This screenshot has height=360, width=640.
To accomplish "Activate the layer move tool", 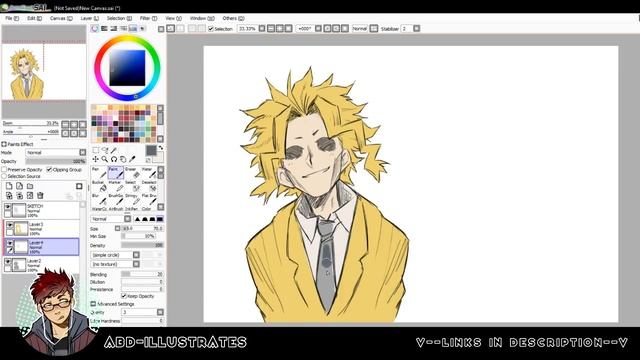I will tap(96, 159).
